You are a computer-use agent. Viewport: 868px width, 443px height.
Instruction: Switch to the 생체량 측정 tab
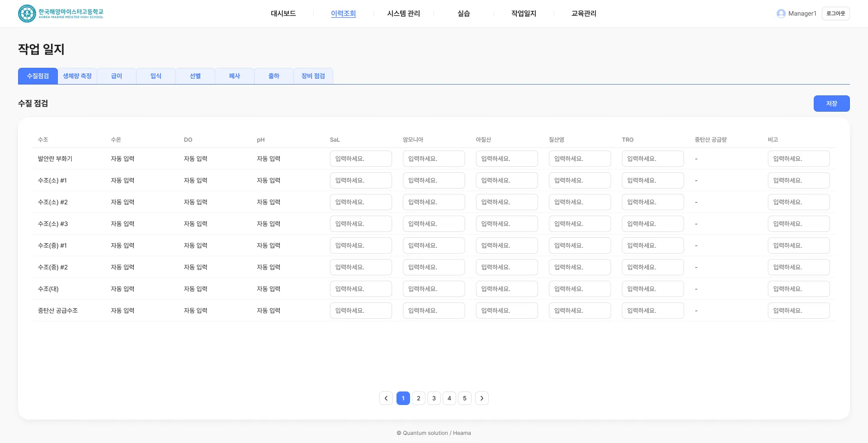click(x=77, y=76)
